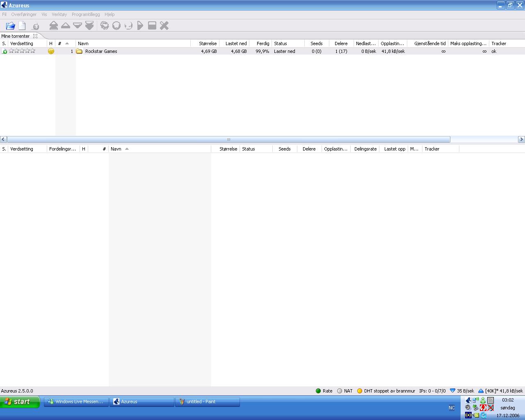The image size is (525, 420).
Task: Sort top list by Delere column
Action: (341, 43)
